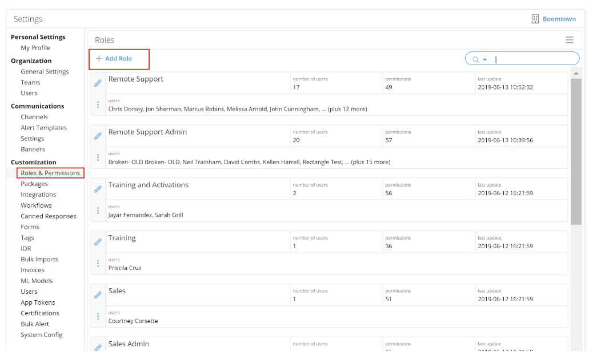Click the roles list vertical scrollbar
Viewport: 593px width, 364px height.
[x=576, y=151]
